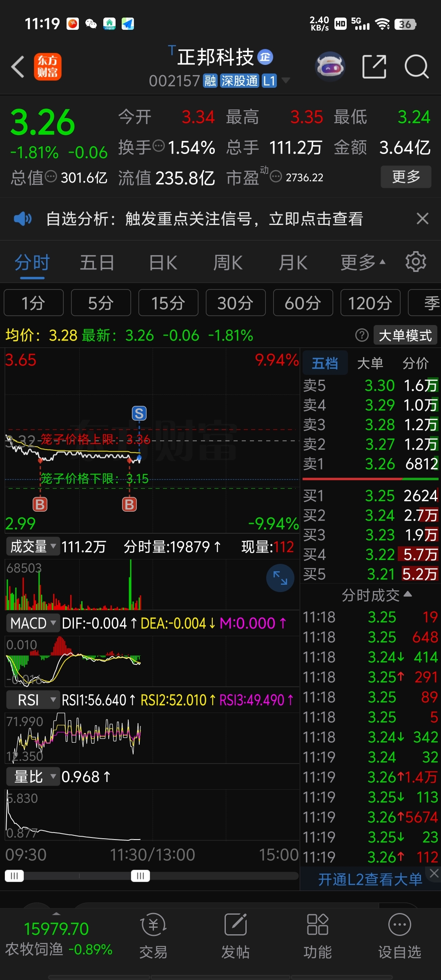Open the 量比 indicator dropdown
Viewport: 441px width, 980px height.
click(x=33, y=777)
